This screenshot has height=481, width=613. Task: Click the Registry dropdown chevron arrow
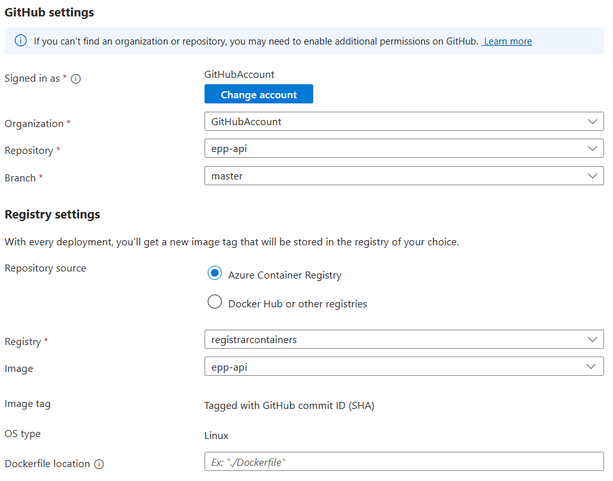(592, 339)
